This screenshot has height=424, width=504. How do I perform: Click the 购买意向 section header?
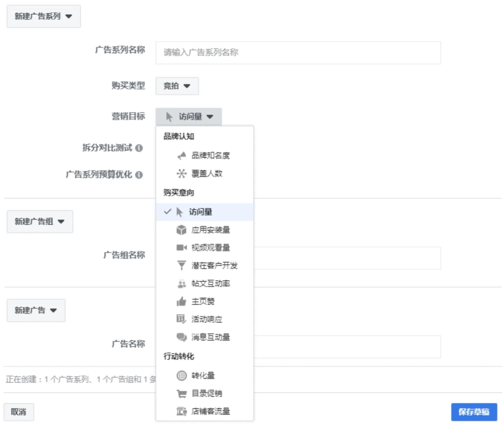179,193
